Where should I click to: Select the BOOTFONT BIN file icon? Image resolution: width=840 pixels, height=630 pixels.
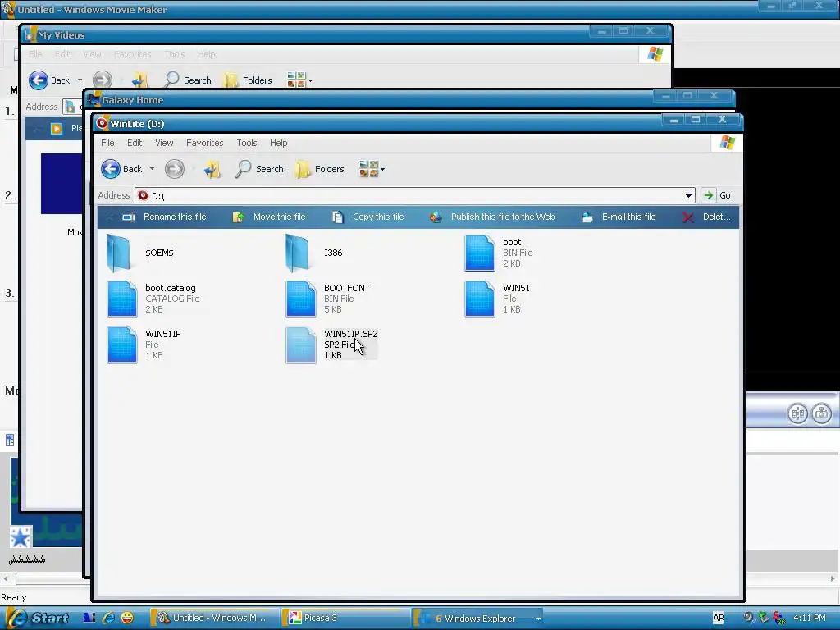coord(301,299)
